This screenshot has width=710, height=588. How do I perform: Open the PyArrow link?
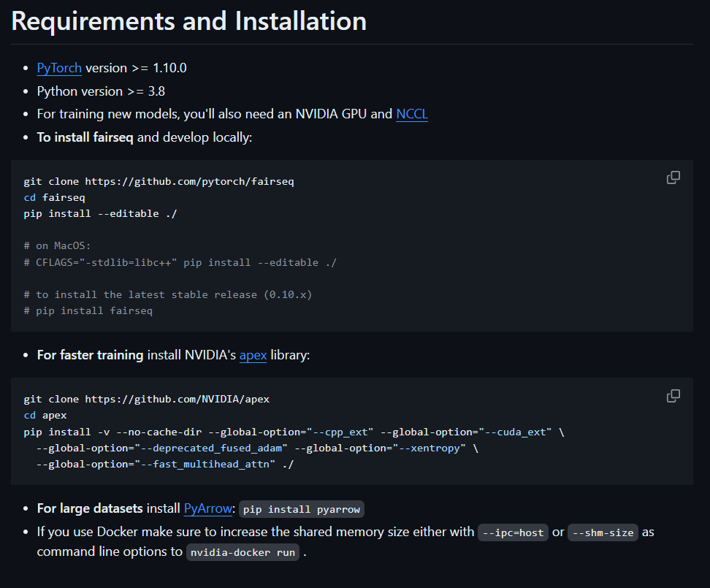(x=208, y=508)
